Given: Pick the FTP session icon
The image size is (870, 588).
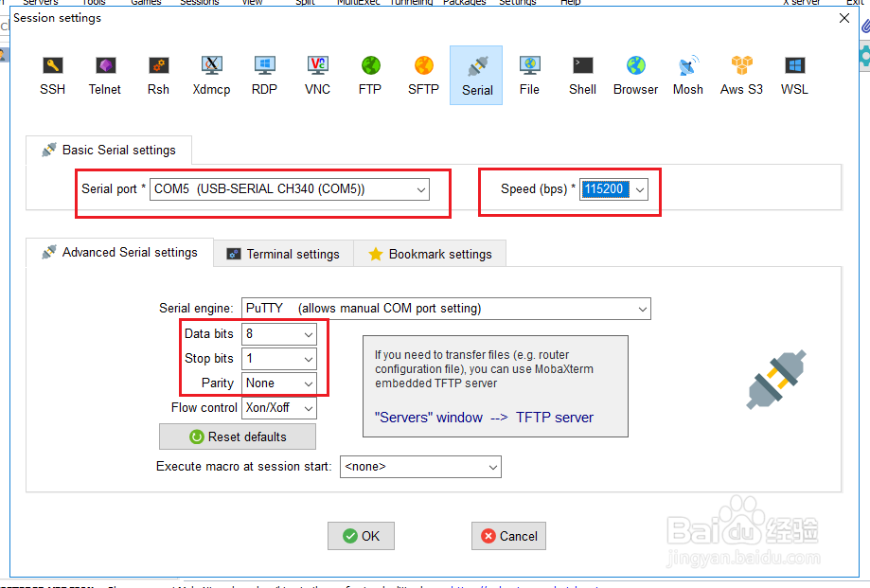Looking at the screenshot, I should [370, 76].
